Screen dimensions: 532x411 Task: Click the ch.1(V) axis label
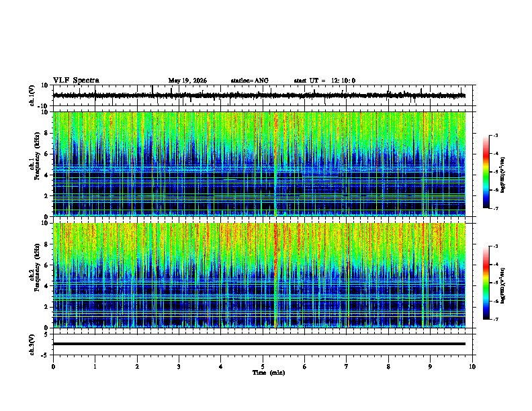(x=32, y=95)
